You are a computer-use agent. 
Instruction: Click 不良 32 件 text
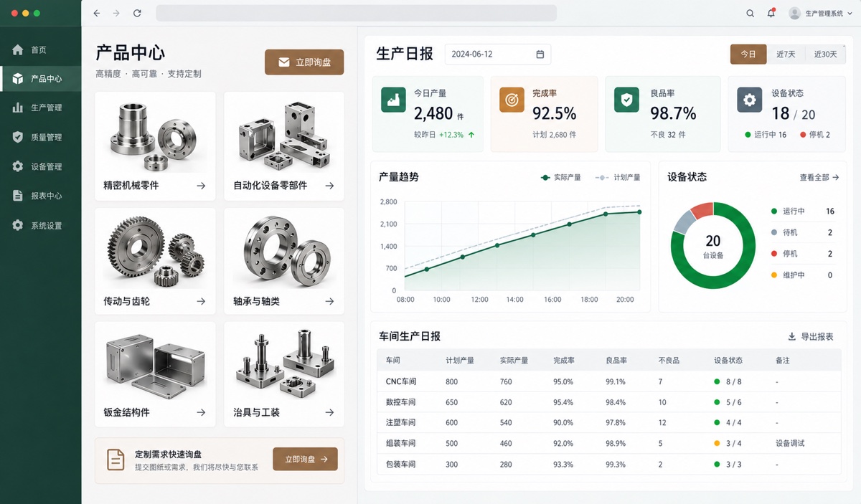click(x=668, y=135)
